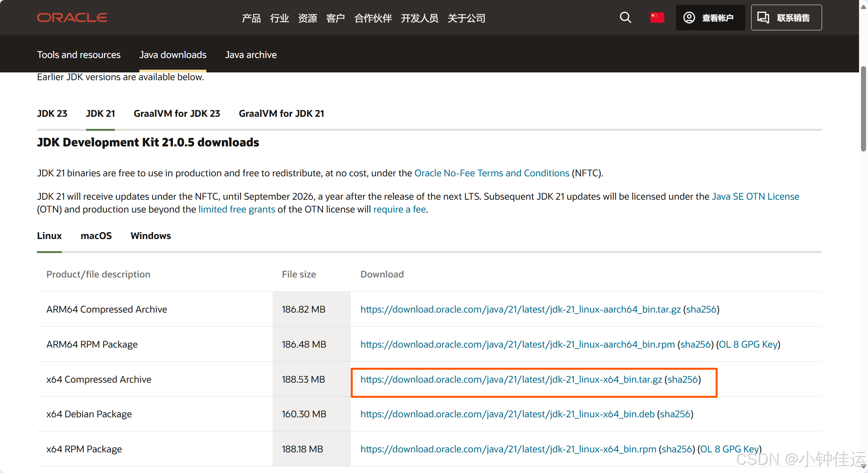The width and height of the screenshot is (868, 473).
Task: Switch to the macOS platform tab
Action: click(96, 236)
